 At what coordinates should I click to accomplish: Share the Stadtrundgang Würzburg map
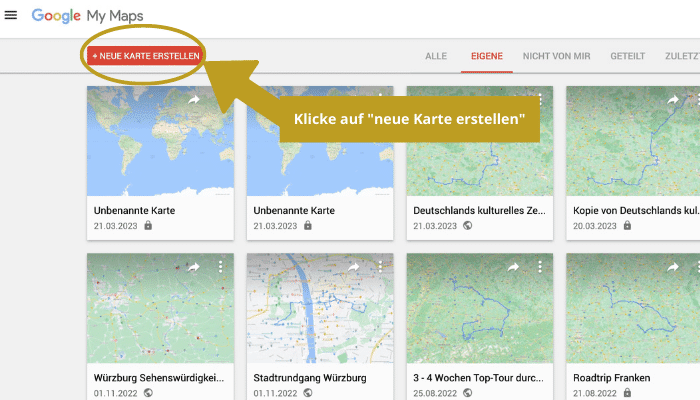click(x=353, y=267)
